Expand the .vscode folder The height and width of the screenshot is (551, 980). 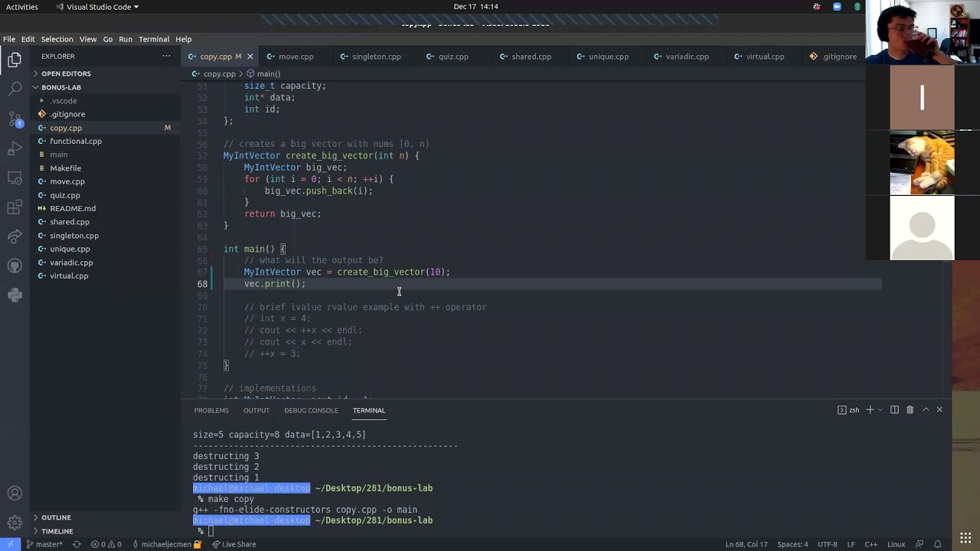64,101
